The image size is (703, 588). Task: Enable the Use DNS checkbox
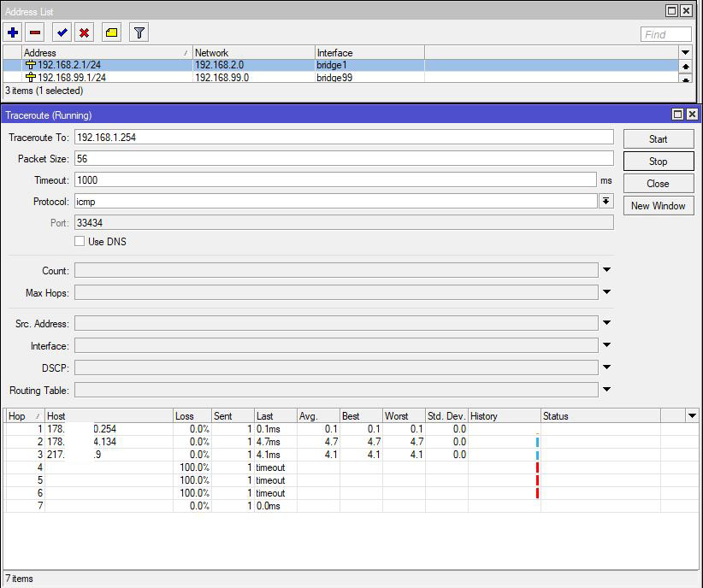click(80, 241)
